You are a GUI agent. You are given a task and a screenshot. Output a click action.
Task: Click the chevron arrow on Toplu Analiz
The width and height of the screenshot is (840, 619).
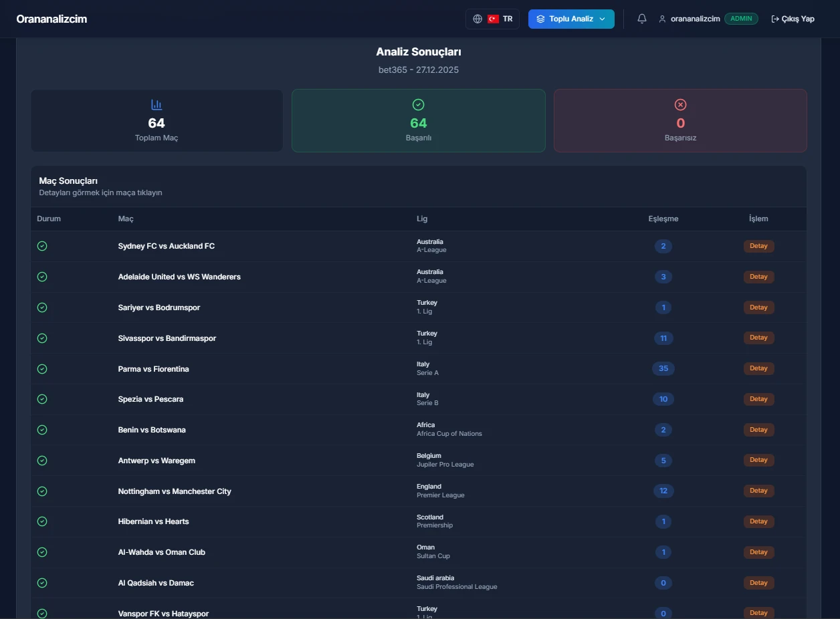[x=602, y=19]
